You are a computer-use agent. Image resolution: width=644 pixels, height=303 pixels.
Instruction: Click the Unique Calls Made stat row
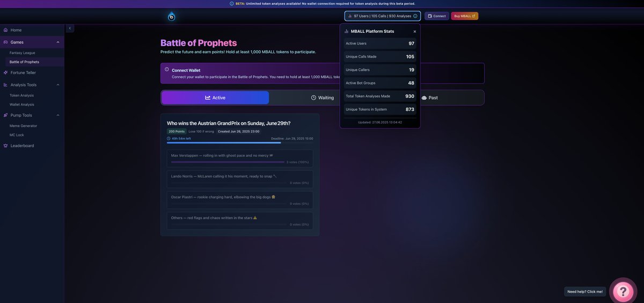click(380, 56)
